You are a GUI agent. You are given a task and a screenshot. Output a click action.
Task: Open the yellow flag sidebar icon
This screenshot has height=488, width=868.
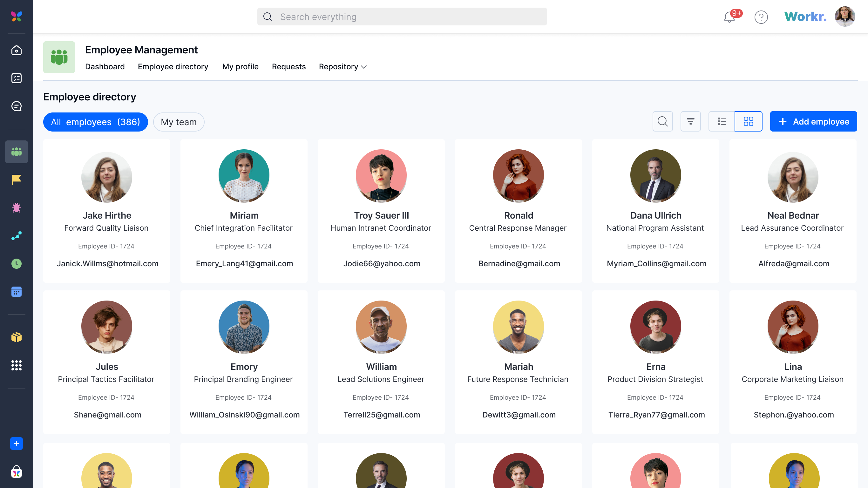pos(16,180)
